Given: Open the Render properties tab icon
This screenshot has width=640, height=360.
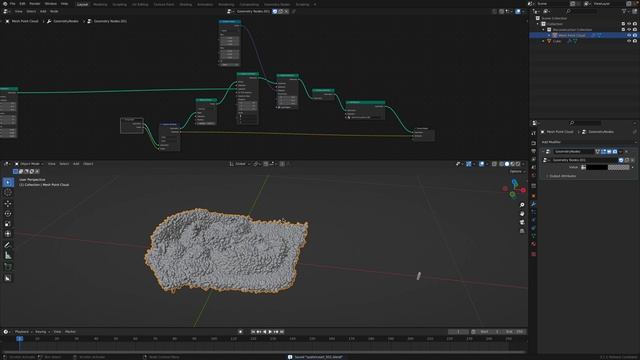Looking at the screenshot, I should pyautogui.click(x=533, y=143).
